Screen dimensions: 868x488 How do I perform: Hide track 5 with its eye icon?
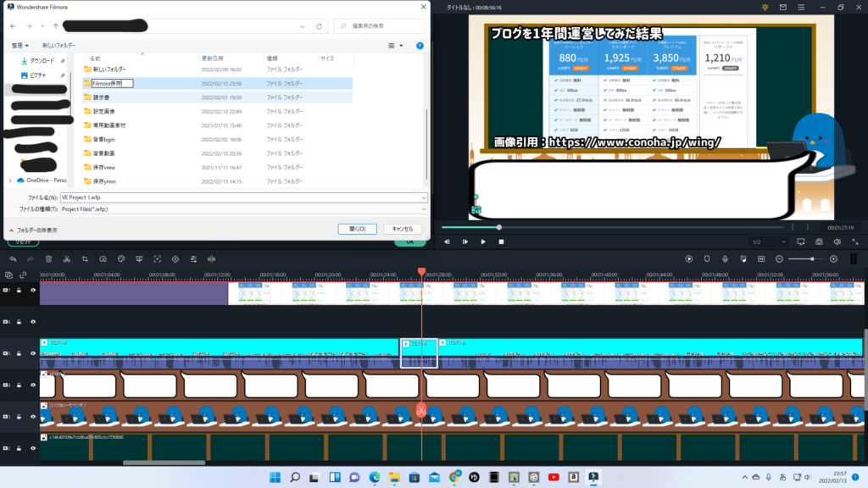tap(33, 353)
